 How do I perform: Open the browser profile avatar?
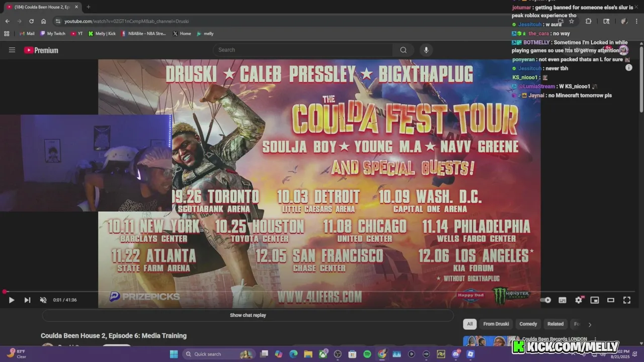point(624,21)
